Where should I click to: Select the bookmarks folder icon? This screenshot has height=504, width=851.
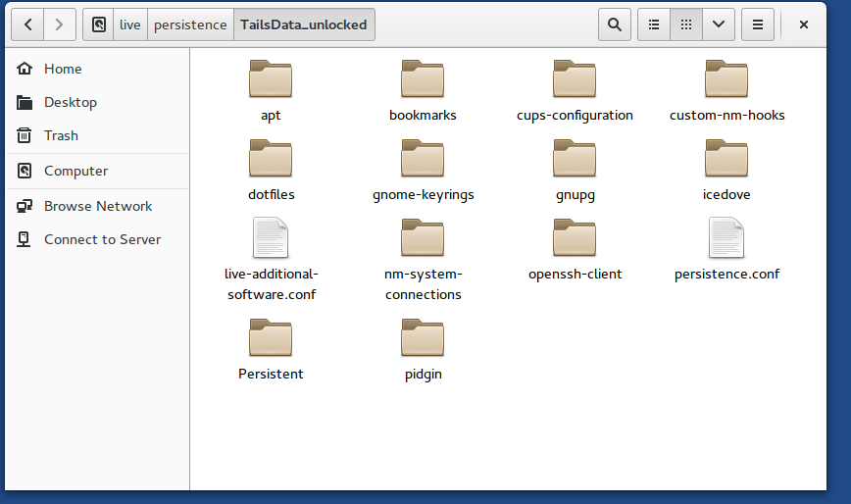tap(423, 78)
